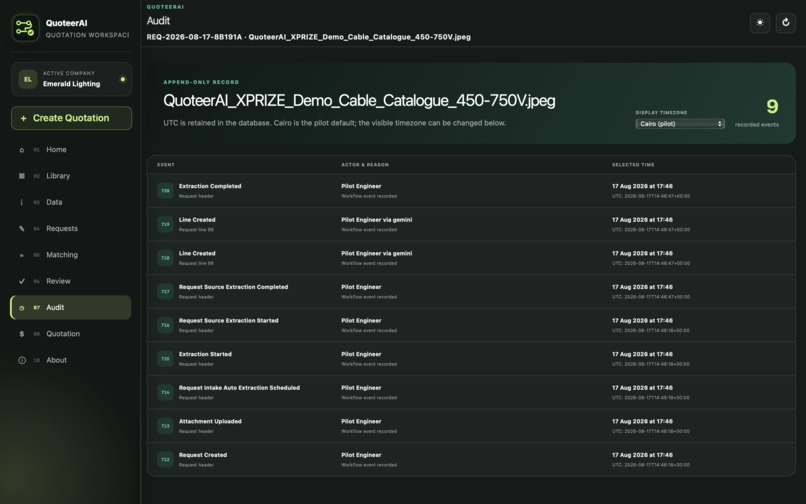Click the Library square icon
This screenshot has height=504, width=806.
[x=22, y=176]
